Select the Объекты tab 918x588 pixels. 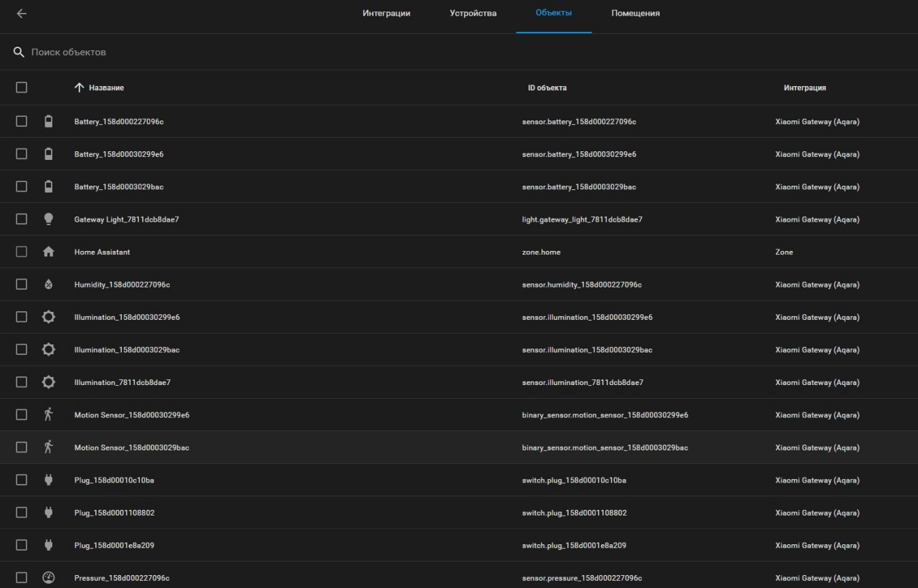pyautogui.click(x=554, y=14)
